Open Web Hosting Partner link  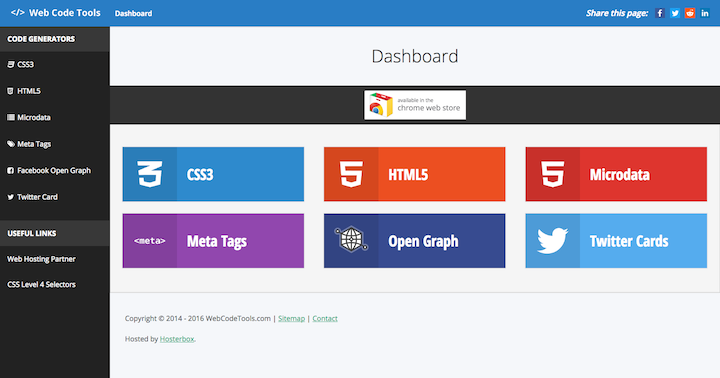coord(41,259)
